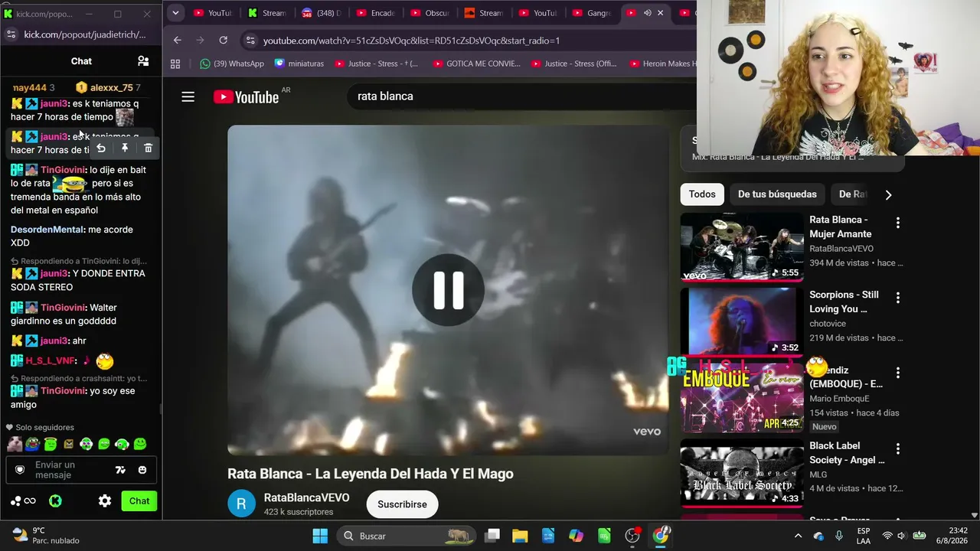This screenshot has height=551, width=980.
Task: Pause the Rata Blanca video
Action: point(448,290)
